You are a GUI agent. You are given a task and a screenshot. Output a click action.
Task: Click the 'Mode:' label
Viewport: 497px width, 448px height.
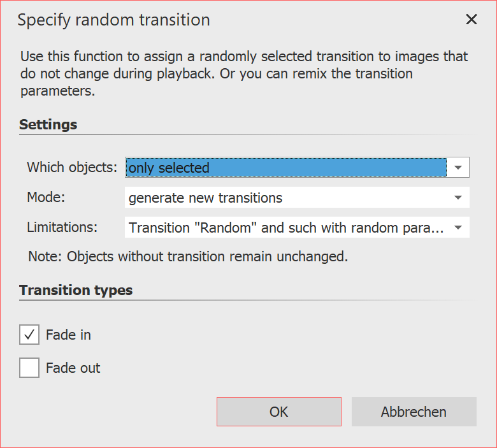pyautogui.click(x=46, y=198)
